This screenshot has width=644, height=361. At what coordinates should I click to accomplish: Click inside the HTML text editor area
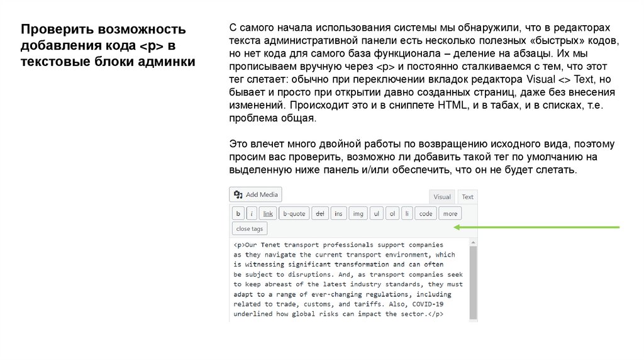point(349,279)
